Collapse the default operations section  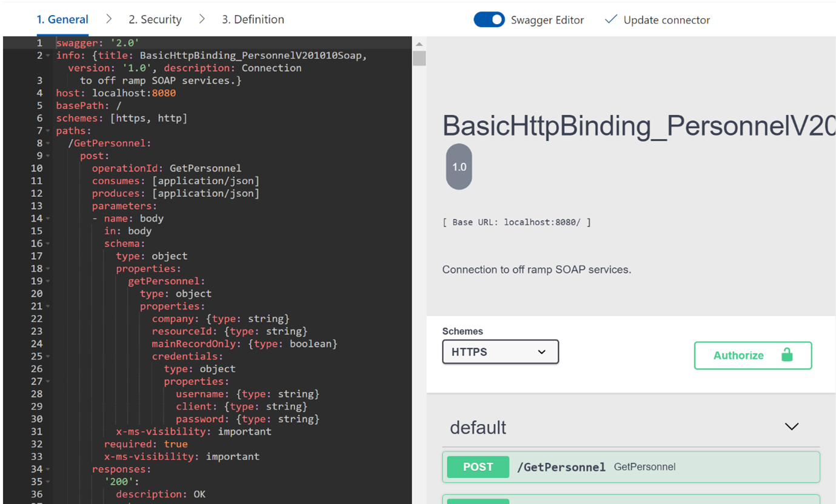tap(791, 427)
